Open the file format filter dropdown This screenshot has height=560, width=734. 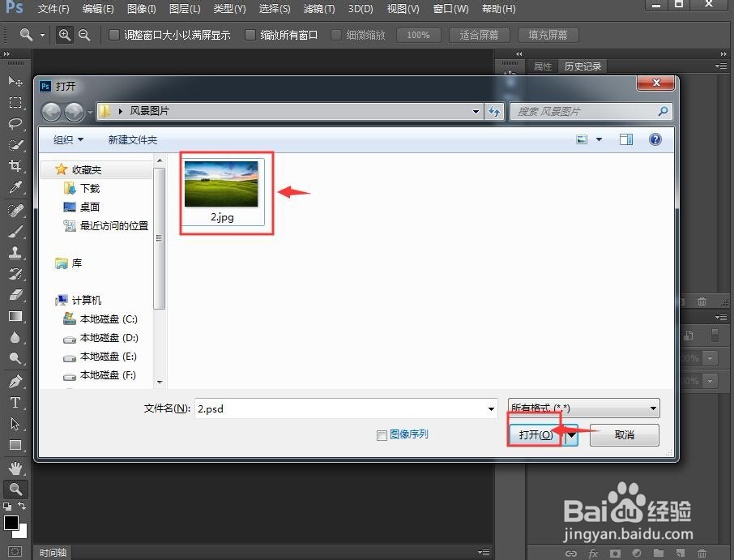coord(584,408)
